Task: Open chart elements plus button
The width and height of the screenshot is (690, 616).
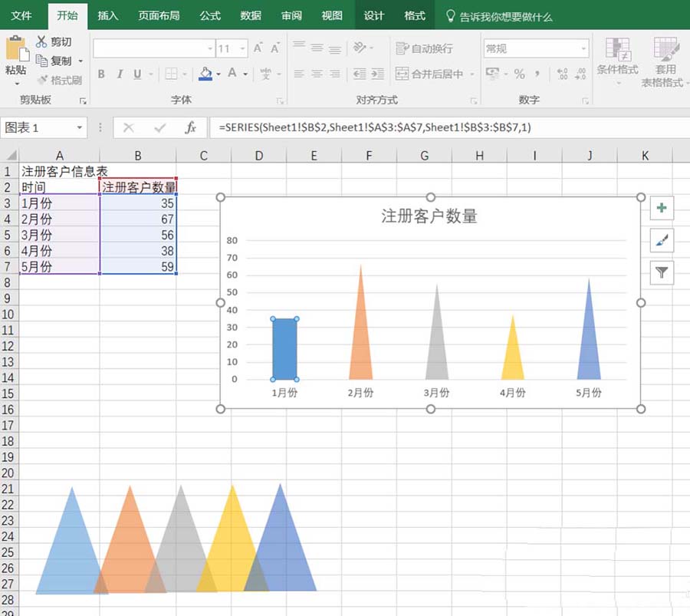Action: [662, 208]
